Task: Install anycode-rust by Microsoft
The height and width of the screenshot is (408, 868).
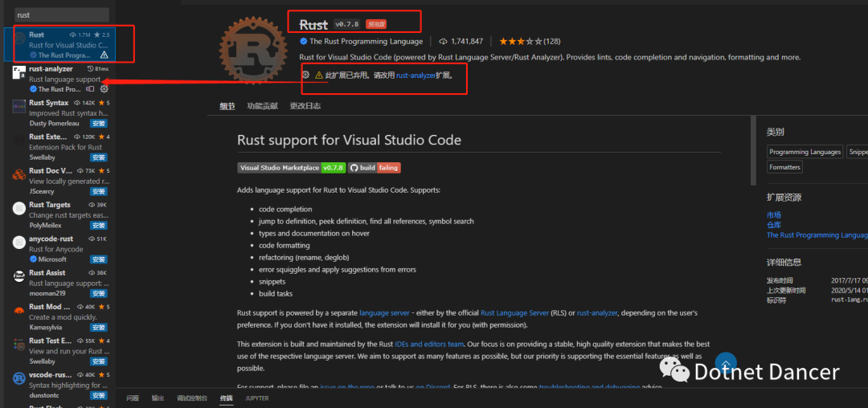Action: 99,259
